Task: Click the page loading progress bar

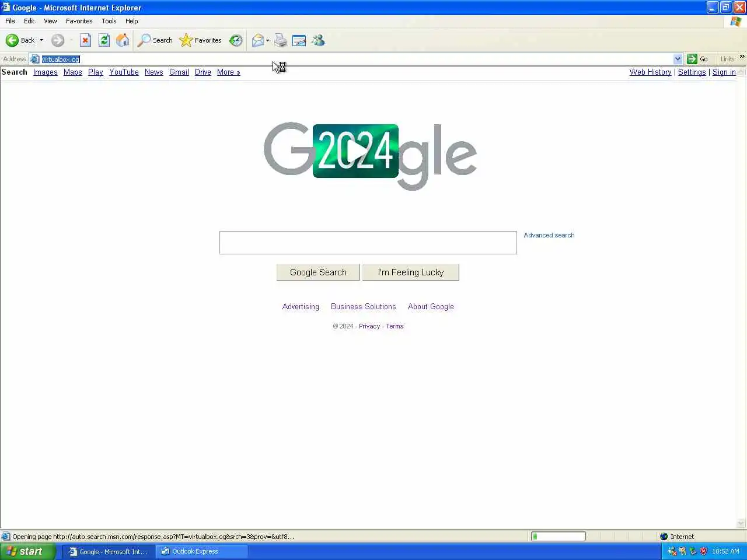Action: pyautogui.click(x=558, y=537)
